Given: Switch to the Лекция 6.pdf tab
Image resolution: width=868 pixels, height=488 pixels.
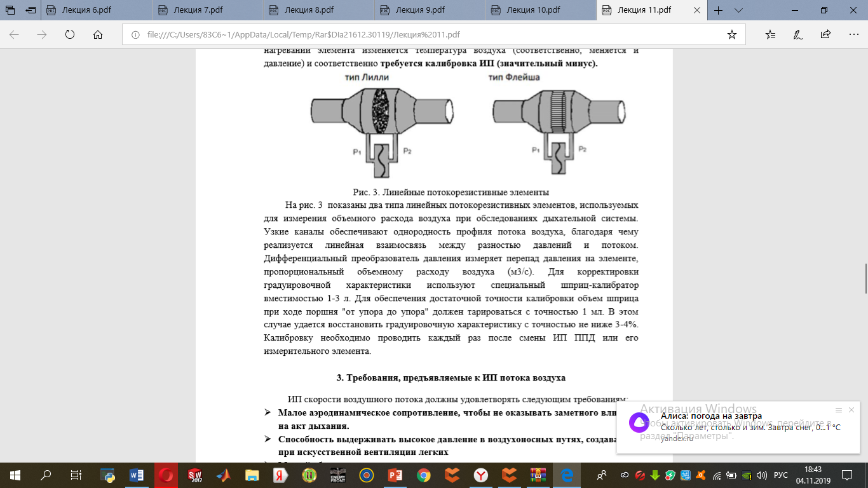Looking at the screenshot, I should (x=97, y=10).
